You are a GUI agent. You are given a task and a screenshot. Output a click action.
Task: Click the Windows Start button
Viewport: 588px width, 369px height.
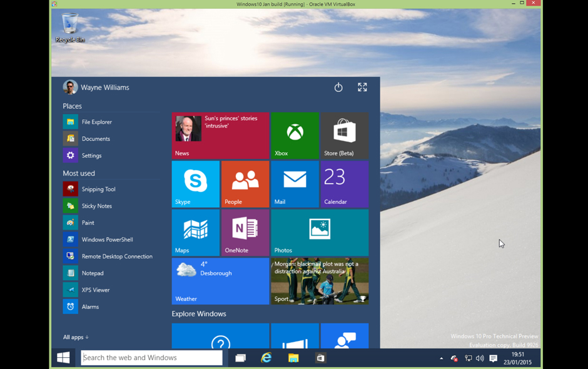(63, 358)
